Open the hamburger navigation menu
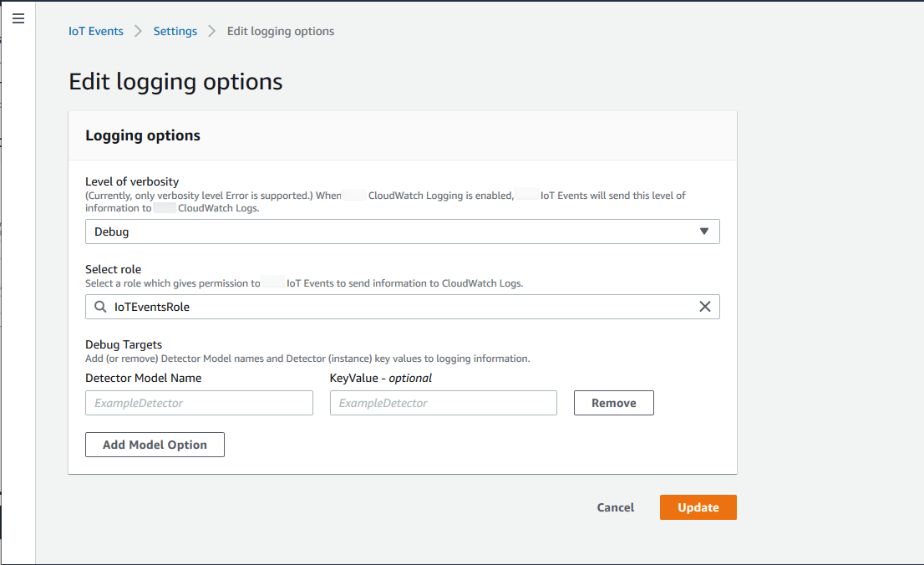924x565 pixels. (18, 18)
